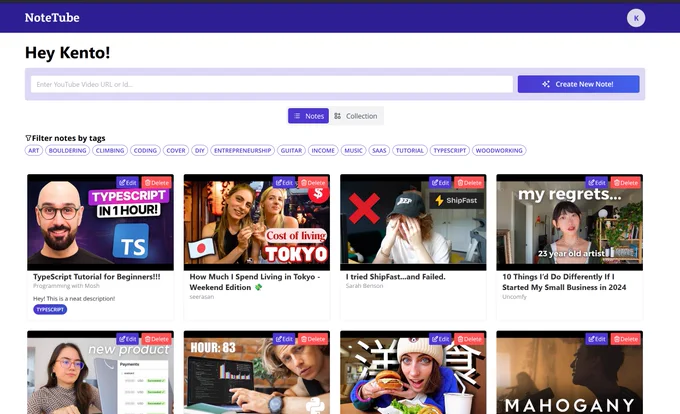Delete the Living in Tokyo note
Screen dimensions: 680x414
coord(313,183)
